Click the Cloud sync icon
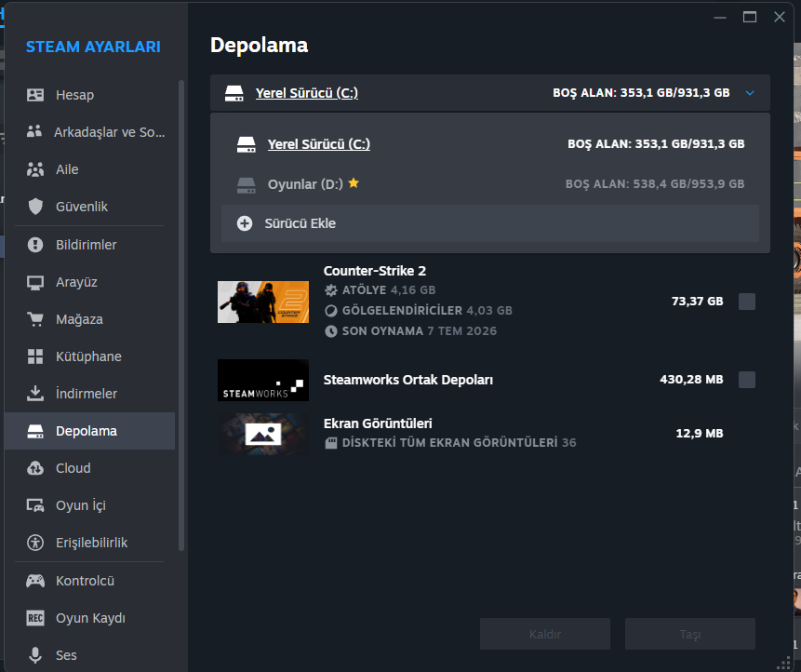The width and height of the screenshot is (801, 672). tap(35, 468)
